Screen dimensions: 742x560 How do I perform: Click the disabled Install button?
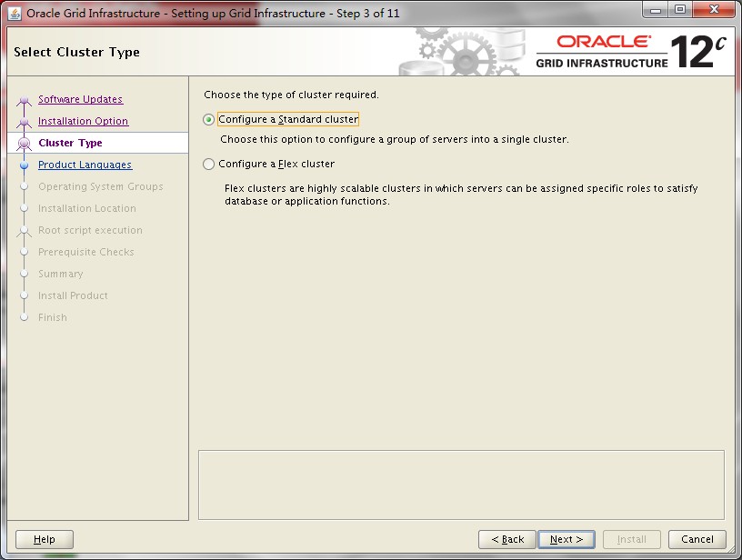coord(632,539)
